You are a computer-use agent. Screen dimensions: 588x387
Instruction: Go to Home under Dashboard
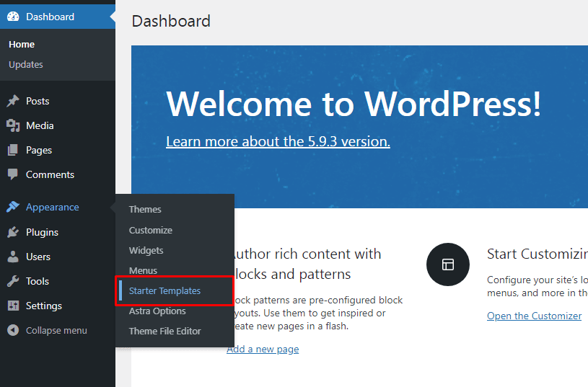point(22,44)
